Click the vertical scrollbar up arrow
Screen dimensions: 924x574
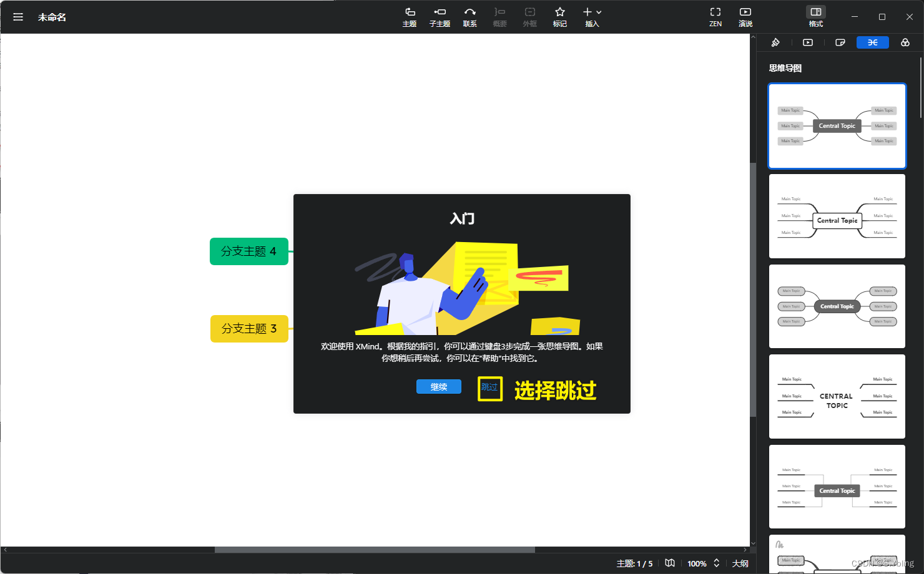[753, 37]
